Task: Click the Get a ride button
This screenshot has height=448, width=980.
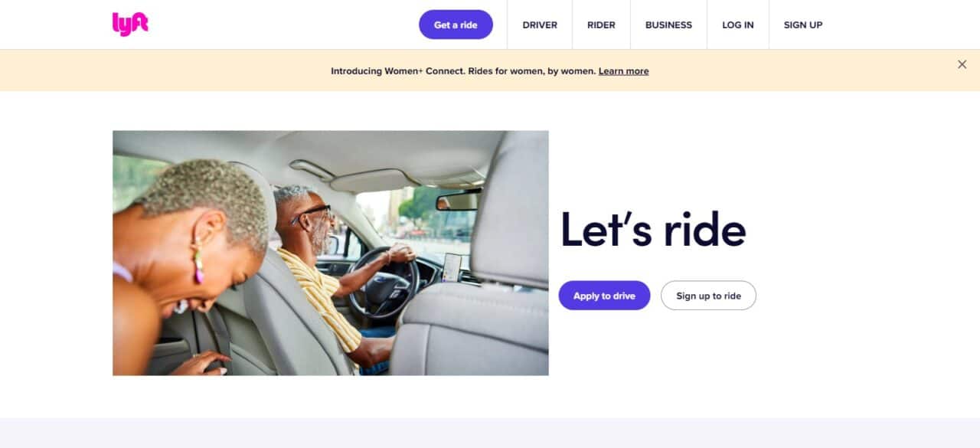Action: point(456,25)
